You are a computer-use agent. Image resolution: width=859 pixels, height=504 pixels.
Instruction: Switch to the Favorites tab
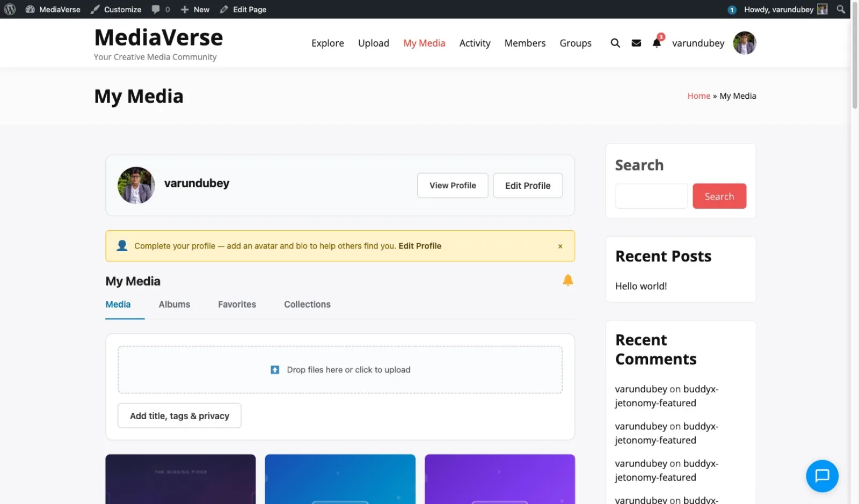click(237, 304)
